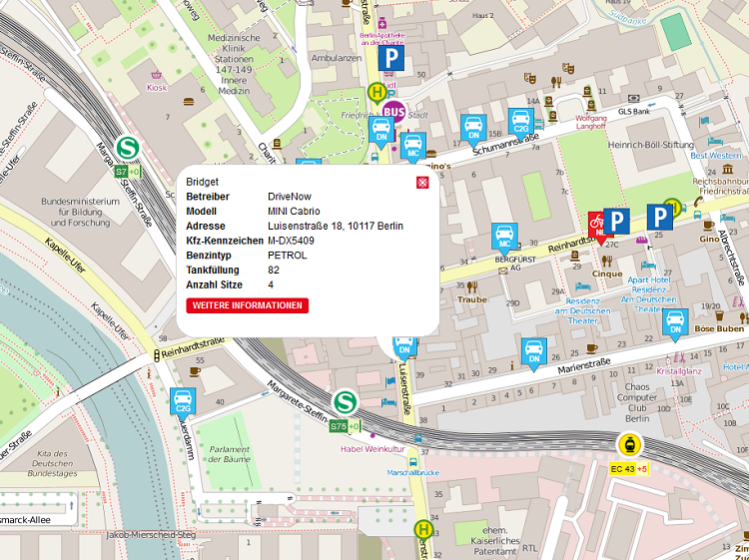Close the Bridget vehicle info popup
Viewport: 749px width, 560px height.
click(x=422, y=183)
